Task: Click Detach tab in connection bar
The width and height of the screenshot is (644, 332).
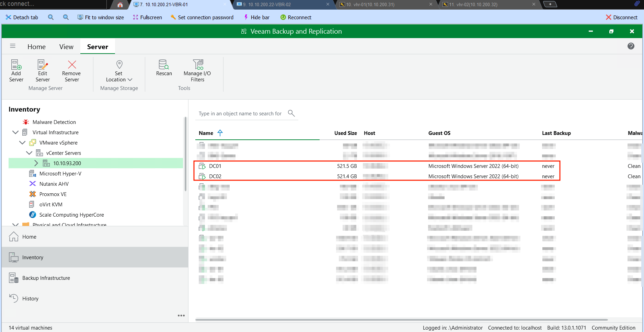Action: (22, 18)
